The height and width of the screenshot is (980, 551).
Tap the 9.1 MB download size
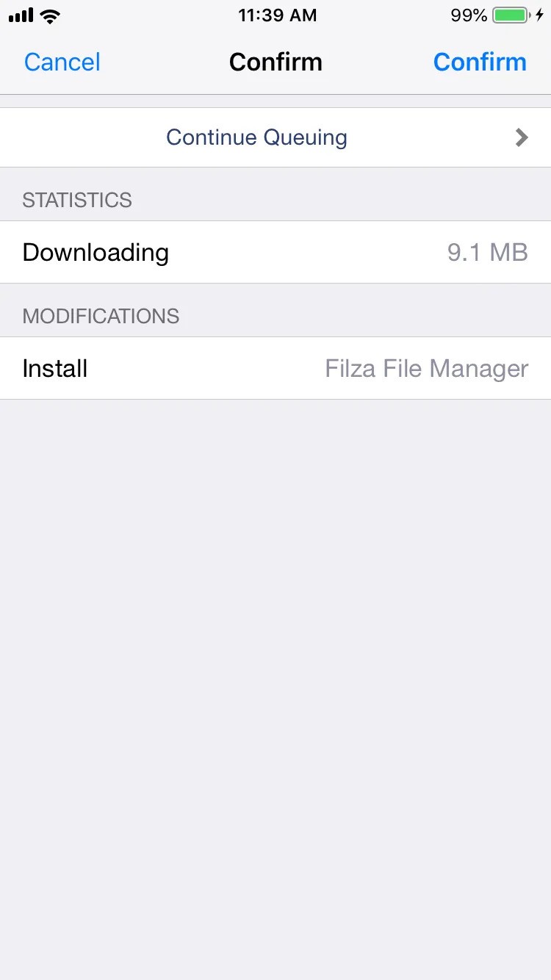click(488, 252)
